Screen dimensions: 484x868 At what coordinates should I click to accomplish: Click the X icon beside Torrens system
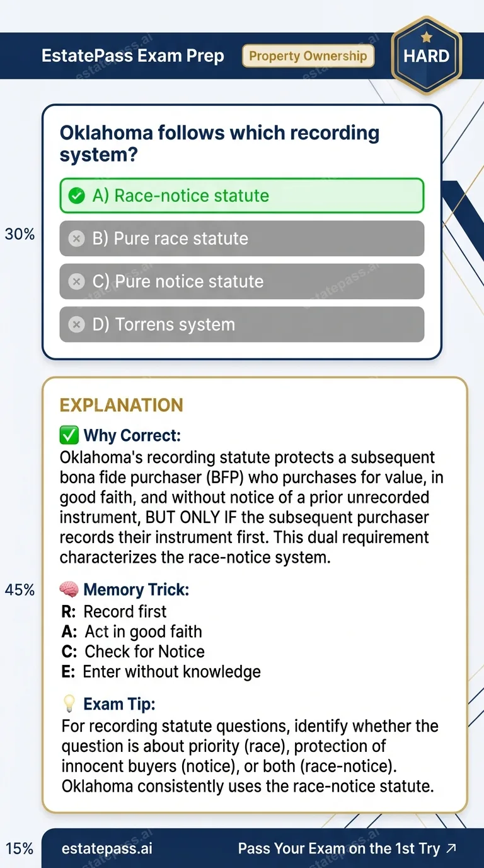77,324
